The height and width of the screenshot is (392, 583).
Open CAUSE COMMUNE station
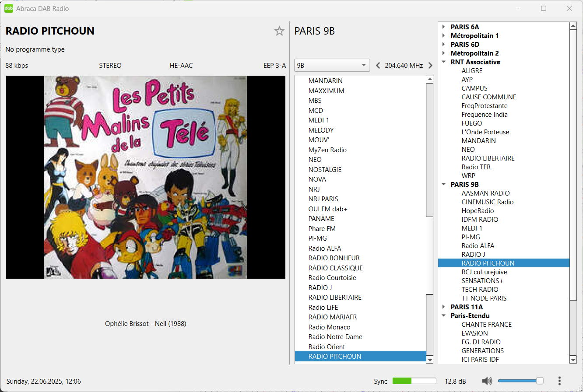(x=489, y=97)
